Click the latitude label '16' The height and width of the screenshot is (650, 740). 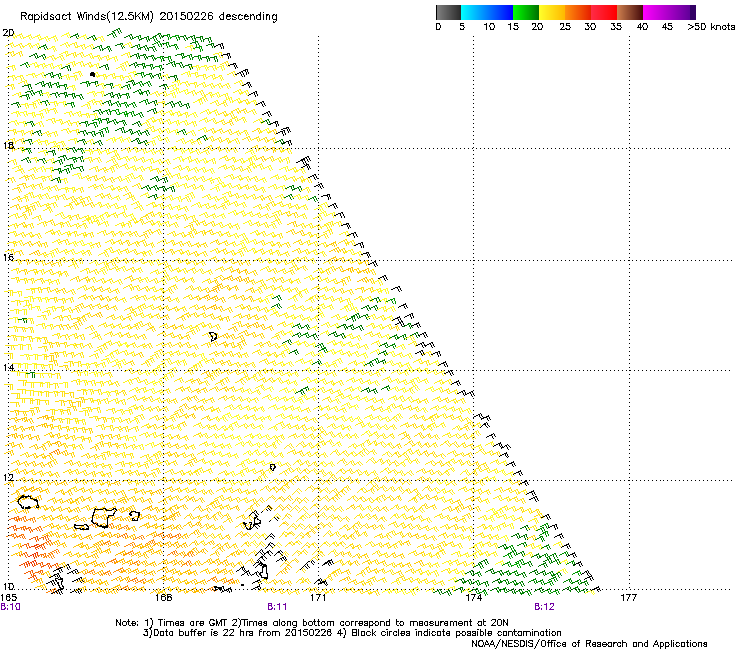coord(8,257)
